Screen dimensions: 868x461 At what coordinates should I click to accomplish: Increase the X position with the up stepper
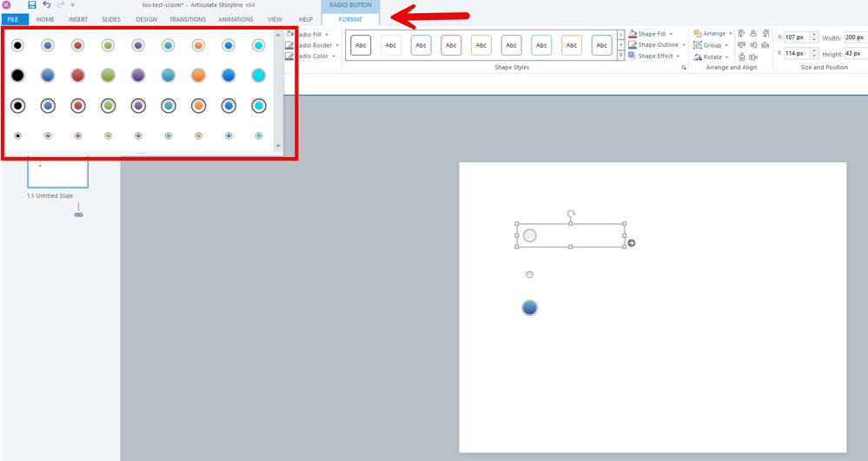click(814, 35)
